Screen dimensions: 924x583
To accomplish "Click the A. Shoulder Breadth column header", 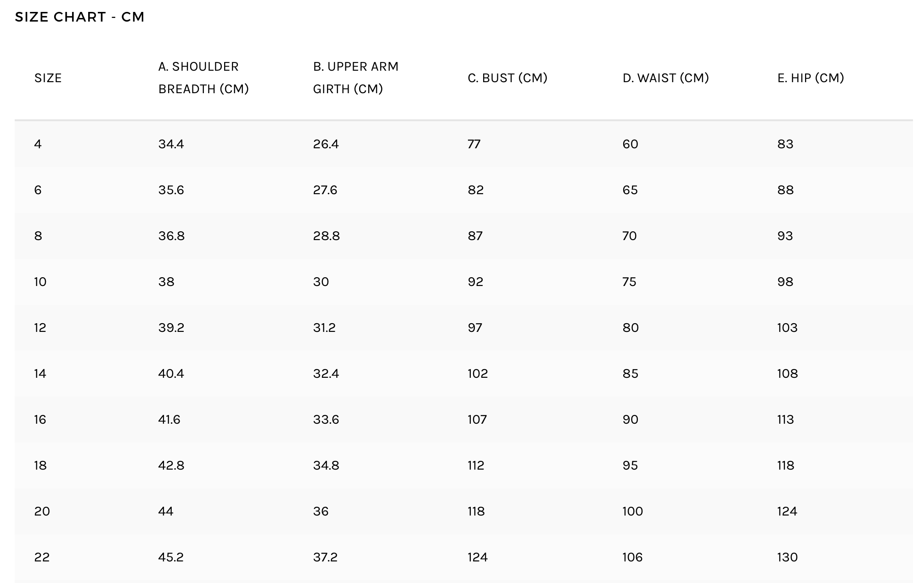I will point(203,78).
